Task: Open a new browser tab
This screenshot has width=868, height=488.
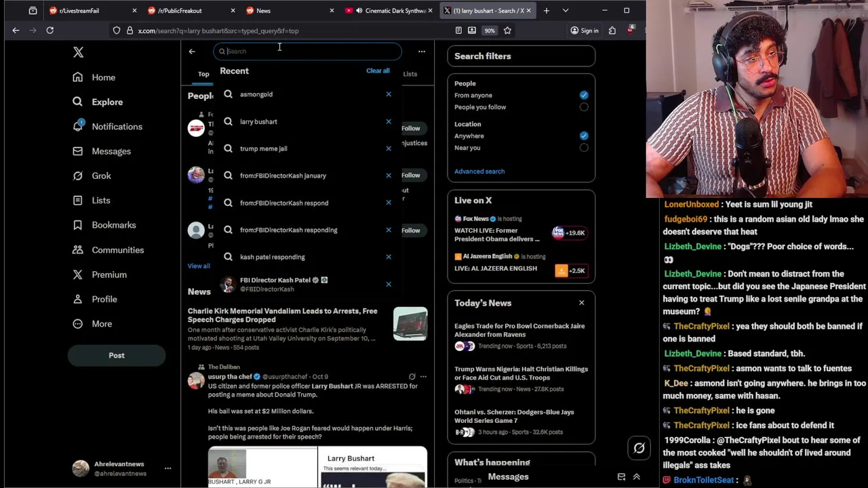Action: pyautogui.click(x=546, y=10)
